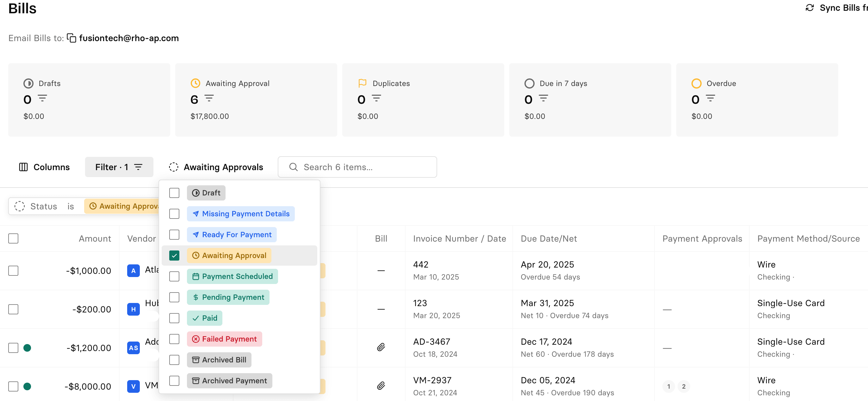Screen dimensions: 868x401
Task: Click the Drafts half-circle status icon
Action: coord(28,83)
